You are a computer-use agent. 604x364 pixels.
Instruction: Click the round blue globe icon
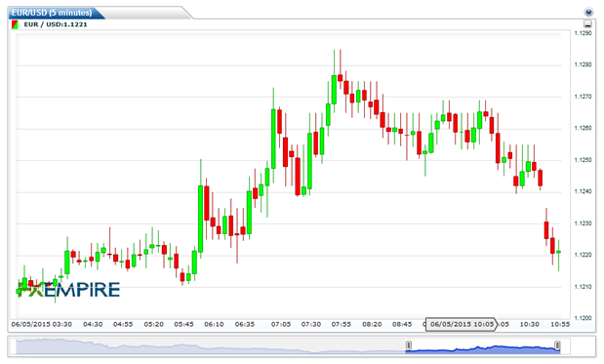[587, 12]
